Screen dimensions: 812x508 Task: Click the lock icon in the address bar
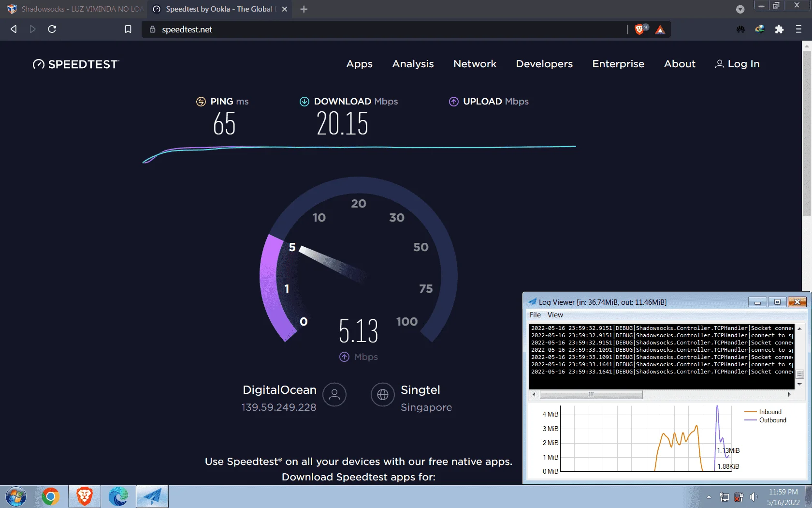[153, 30]
